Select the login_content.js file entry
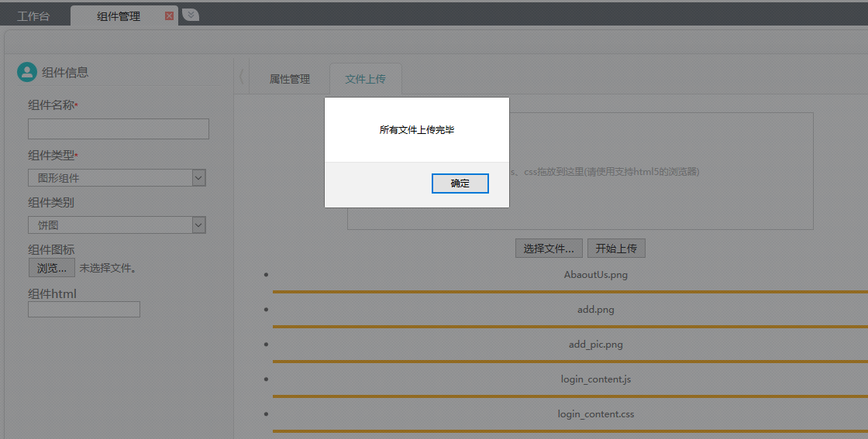868x439 pixels. coord(596,379)
